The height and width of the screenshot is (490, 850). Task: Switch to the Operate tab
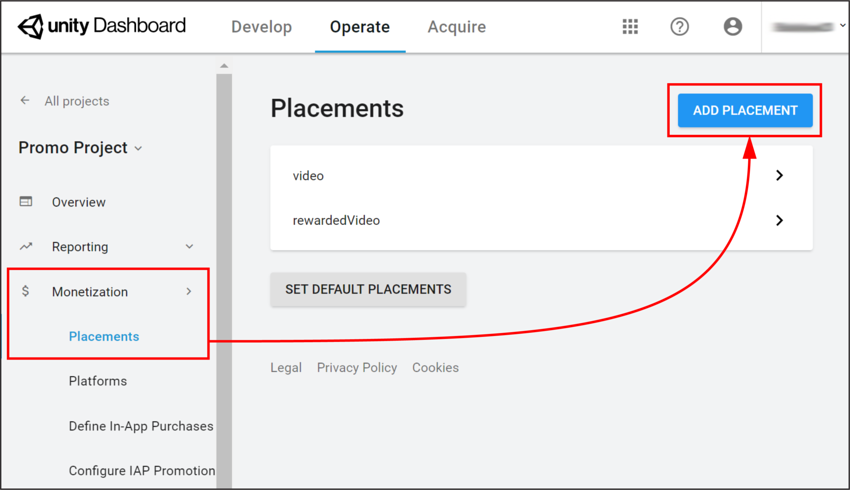(x=360, y=27)
